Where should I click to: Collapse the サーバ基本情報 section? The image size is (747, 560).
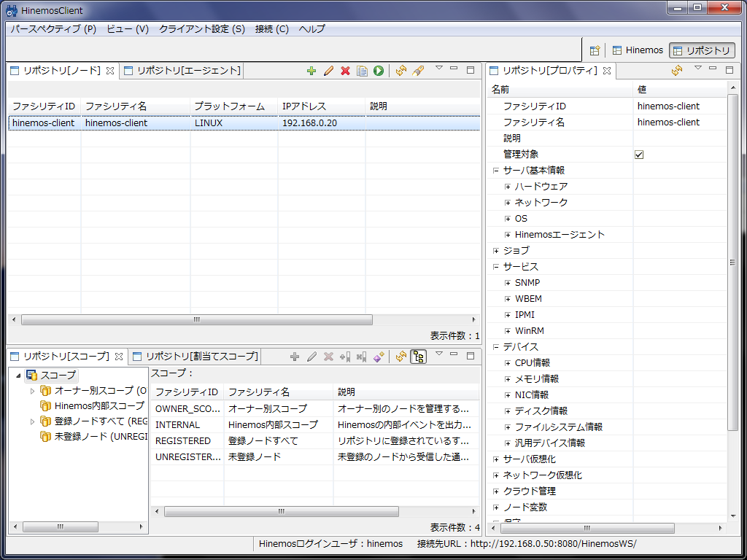click(x=496, y=171)
